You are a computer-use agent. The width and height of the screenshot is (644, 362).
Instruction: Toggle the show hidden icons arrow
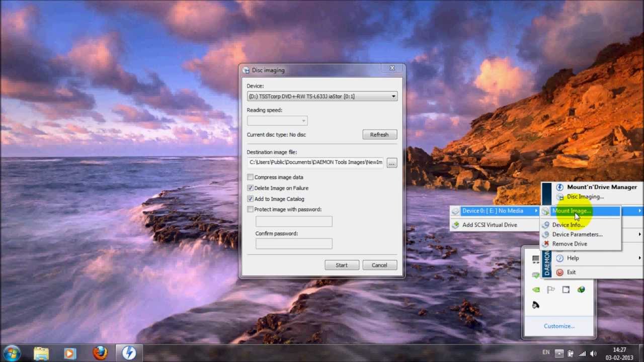559,353
